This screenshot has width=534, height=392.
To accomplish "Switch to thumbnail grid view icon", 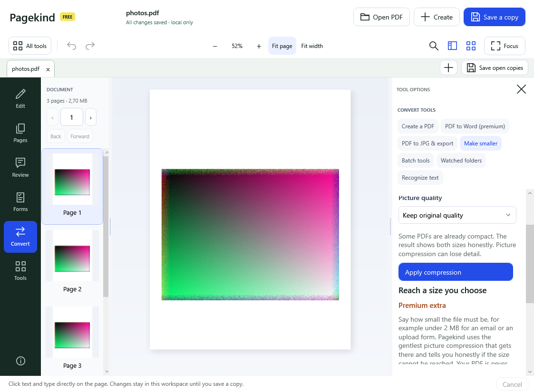I will pos(471,46).
